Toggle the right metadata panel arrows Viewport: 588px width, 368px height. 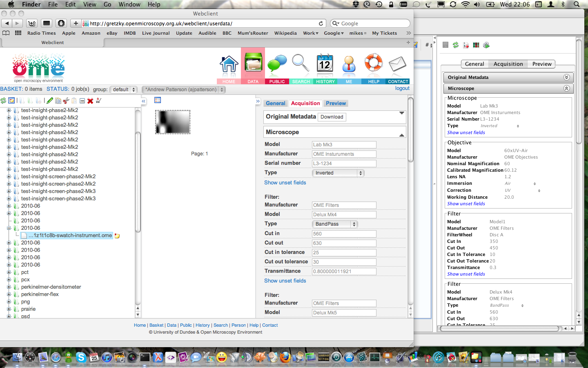click(x=258, y=101)
